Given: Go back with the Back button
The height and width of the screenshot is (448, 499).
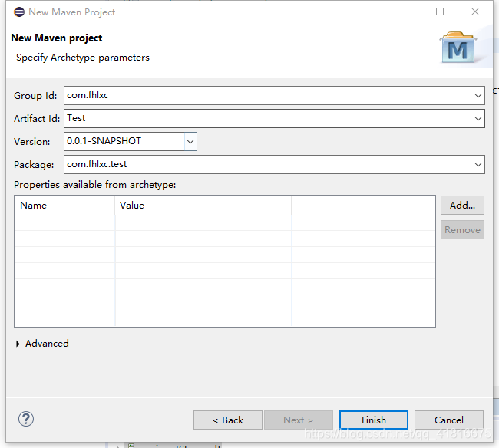Looking at the screenshot, I should [228, 420].
